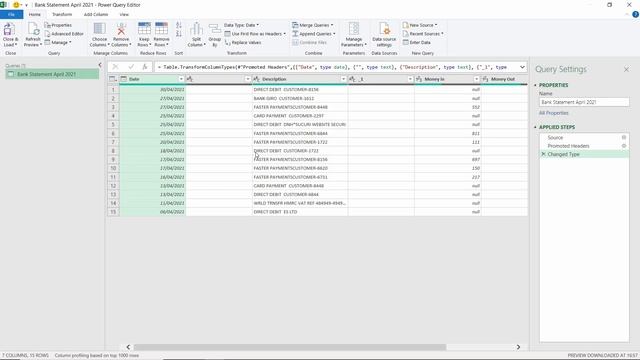Open the Date column filter dropdown

[181, 79]
